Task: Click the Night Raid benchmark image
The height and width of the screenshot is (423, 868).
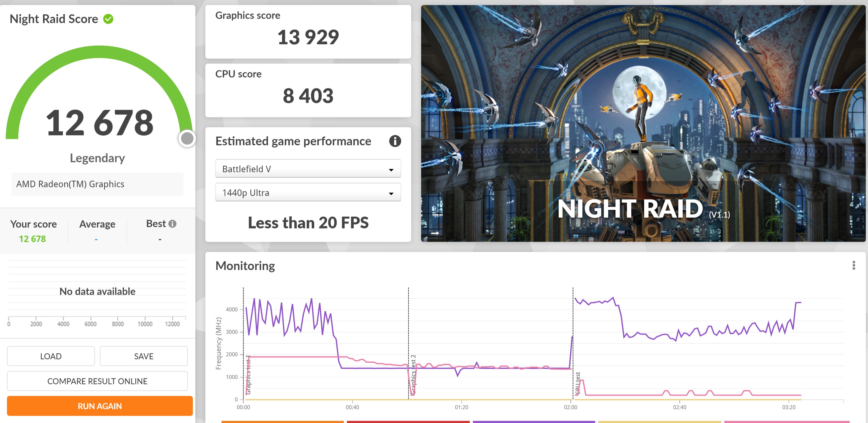Action: pos(643,123)
